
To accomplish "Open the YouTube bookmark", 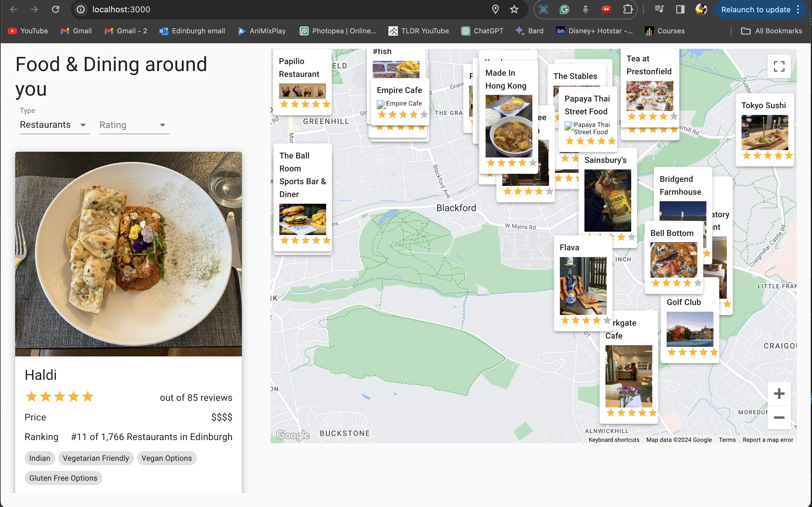I will tap(28, 31).
